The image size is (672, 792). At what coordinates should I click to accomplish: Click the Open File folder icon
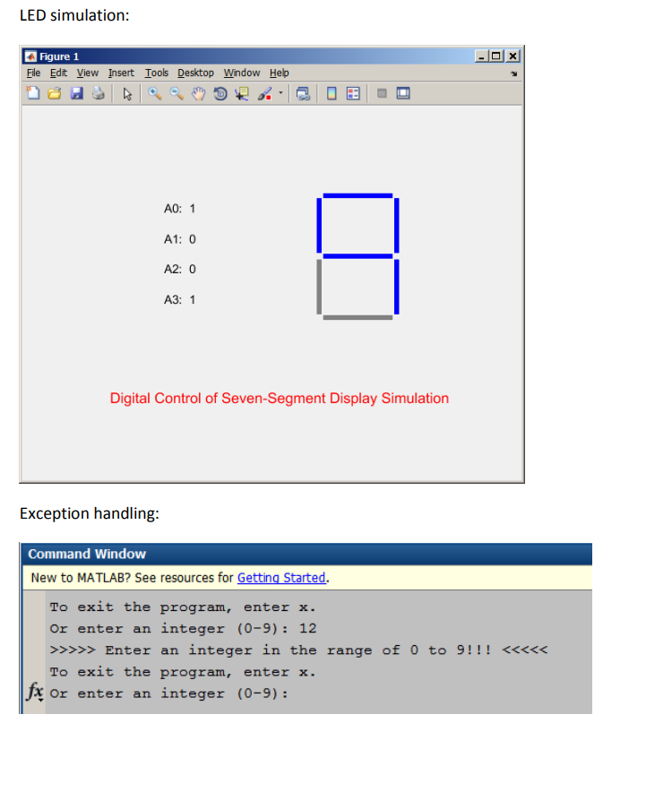(x=55, y=93)
